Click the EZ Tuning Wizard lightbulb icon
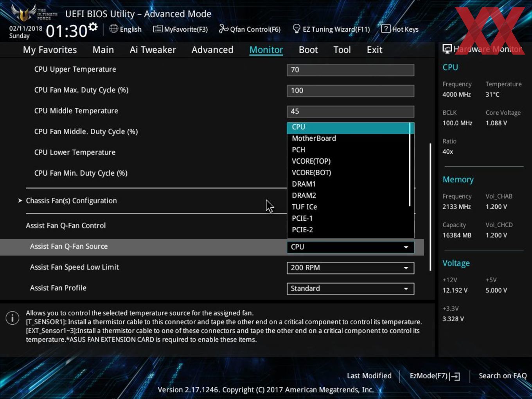532x399 pixels. (x=297, y=29)
